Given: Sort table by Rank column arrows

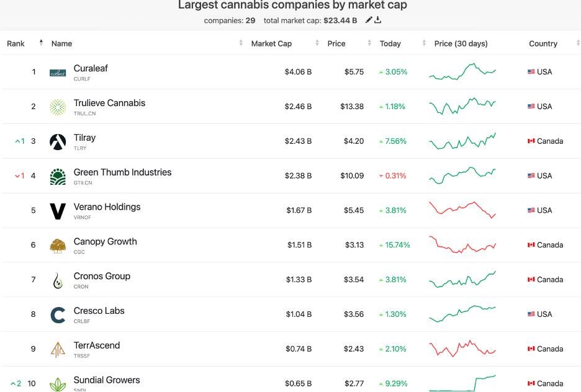Looking at the screenshot, I should point(41,43).
